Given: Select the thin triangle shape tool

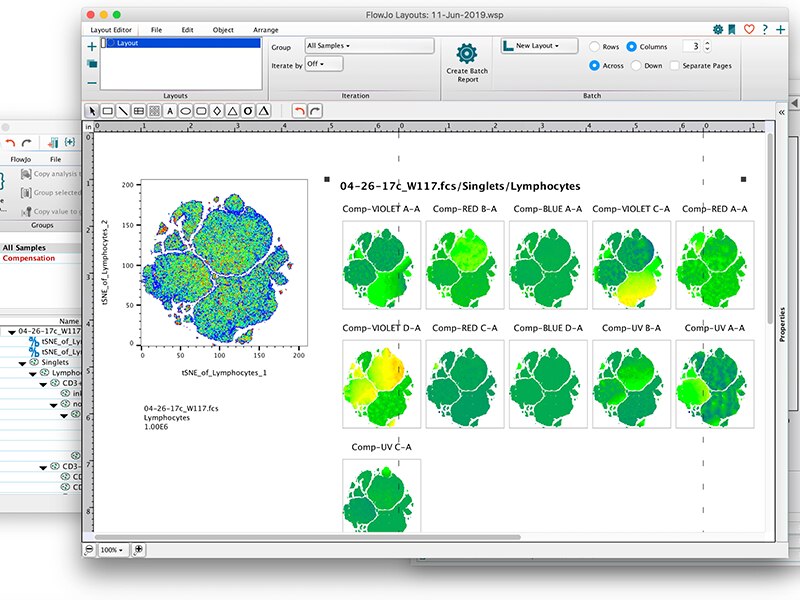Looking at the screenshot, I should tap(233, 111).
